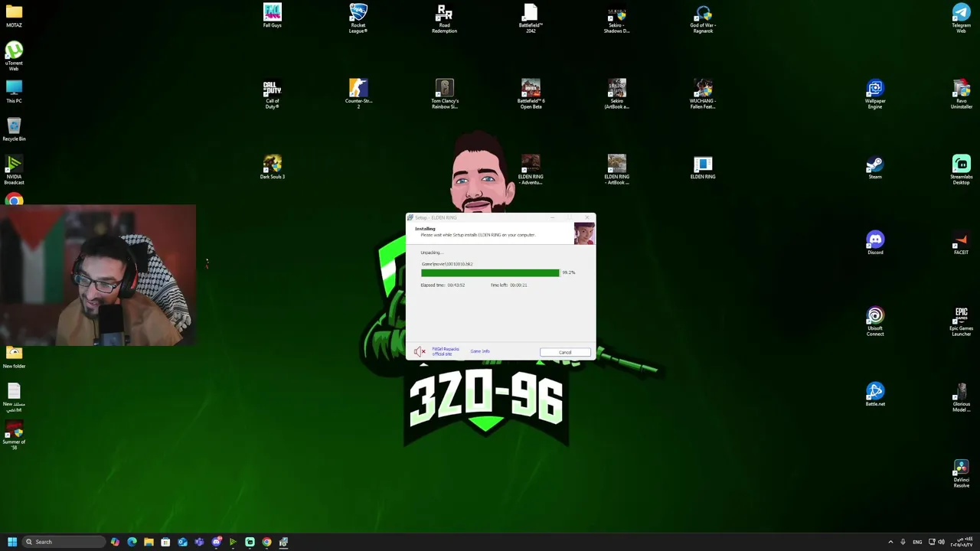This screenshot has height=551, width=980.
Task: Select the Sekiro Shadows Die shortcut
Action: coord(617,18)
